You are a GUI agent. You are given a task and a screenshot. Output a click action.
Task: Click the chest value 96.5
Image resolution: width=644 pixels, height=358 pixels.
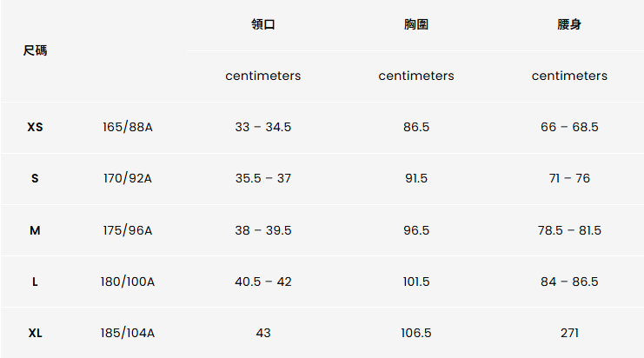416,230
